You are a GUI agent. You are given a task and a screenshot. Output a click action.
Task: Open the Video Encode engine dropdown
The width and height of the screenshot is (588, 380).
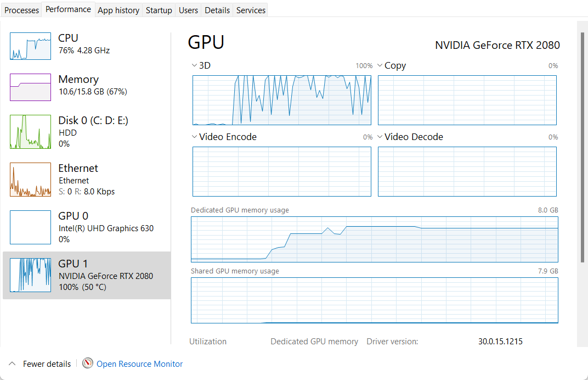pos(194,137)
